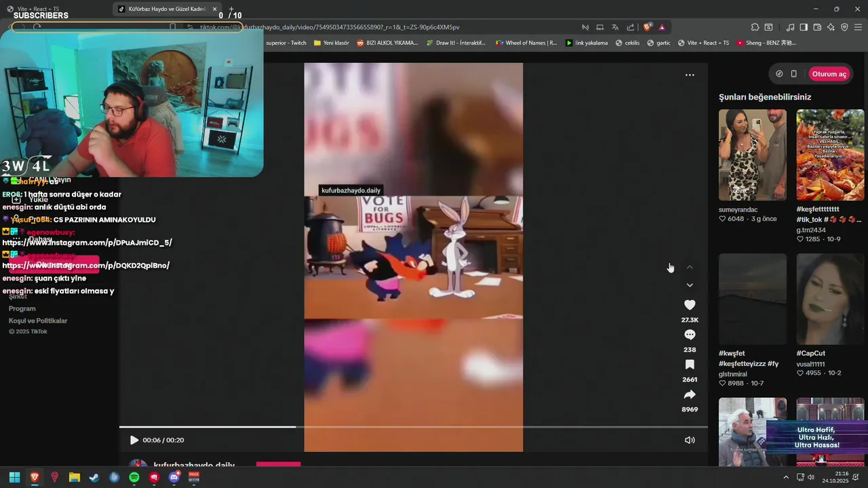The height and width of the screenshot is (488, 868).
Task: Open the Brave Wallet icon
Action: tap(817, 27)
